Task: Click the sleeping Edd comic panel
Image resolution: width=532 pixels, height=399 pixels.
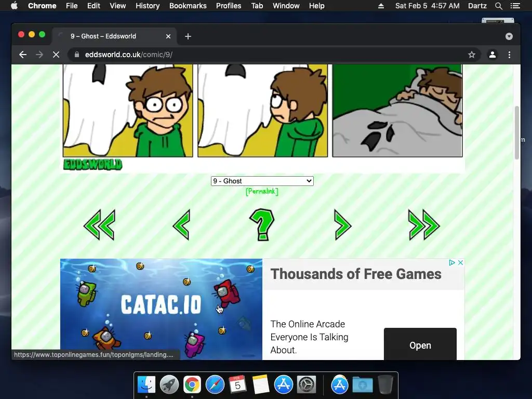Action: [x=397, y=111]
